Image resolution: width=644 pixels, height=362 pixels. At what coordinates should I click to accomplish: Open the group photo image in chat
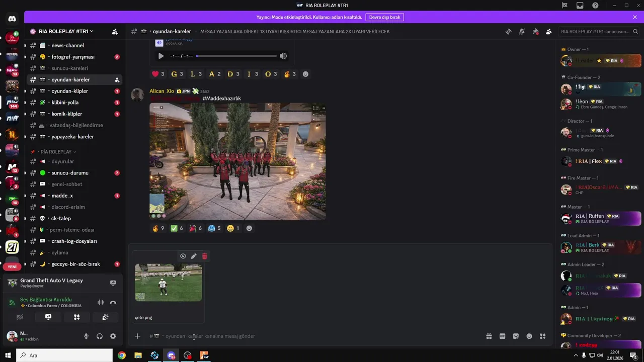click(x=237, y=161)
